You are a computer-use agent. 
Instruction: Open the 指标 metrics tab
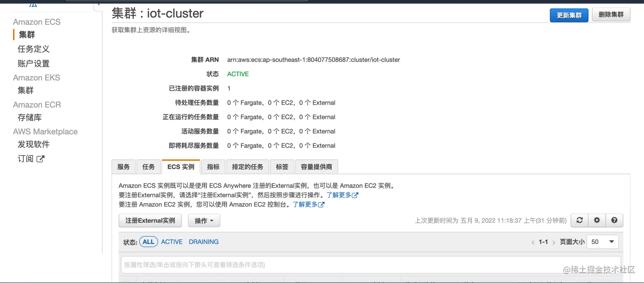[213, 167]
